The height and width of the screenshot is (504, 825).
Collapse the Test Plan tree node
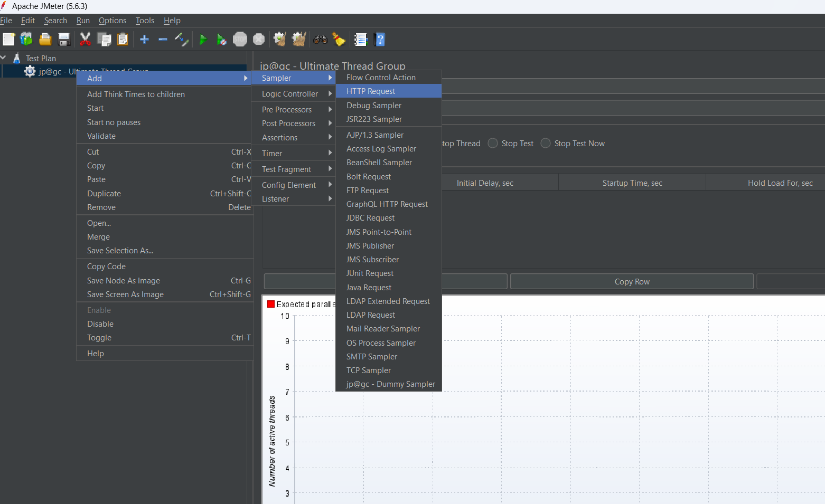[x=4, y=58]
